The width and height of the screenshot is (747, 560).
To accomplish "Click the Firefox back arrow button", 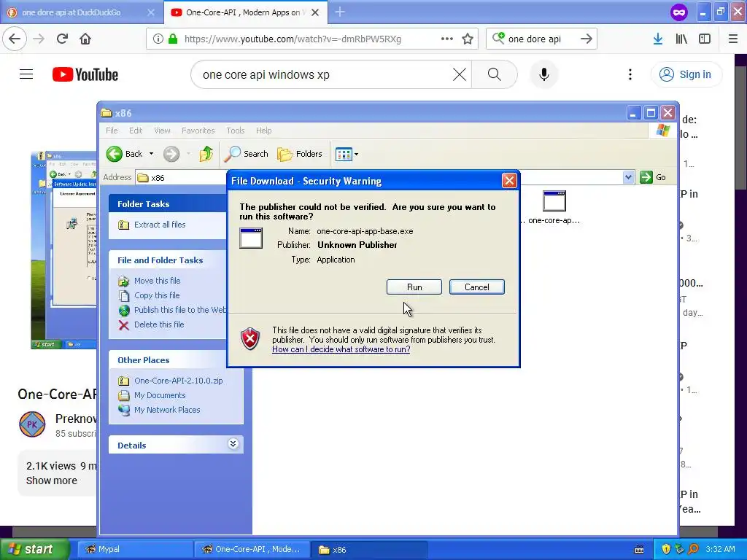I will tap(15, 39).
